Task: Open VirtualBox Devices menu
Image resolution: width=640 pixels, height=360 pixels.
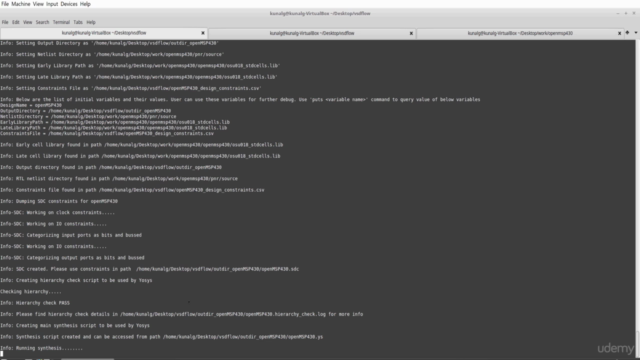Action: coord(69,4)
